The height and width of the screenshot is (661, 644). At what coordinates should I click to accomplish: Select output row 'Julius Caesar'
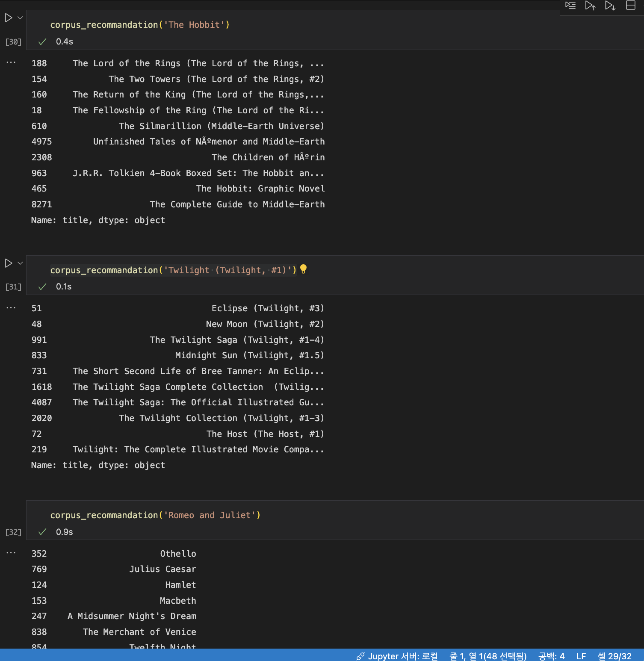pos(114,569)
